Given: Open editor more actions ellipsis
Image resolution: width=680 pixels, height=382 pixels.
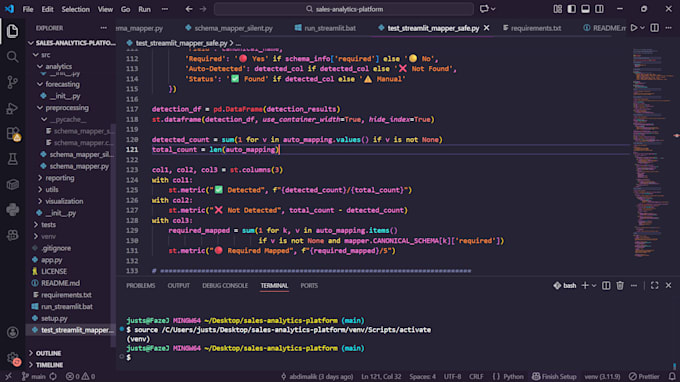Looking at the screenshot, I should point(668,28).
